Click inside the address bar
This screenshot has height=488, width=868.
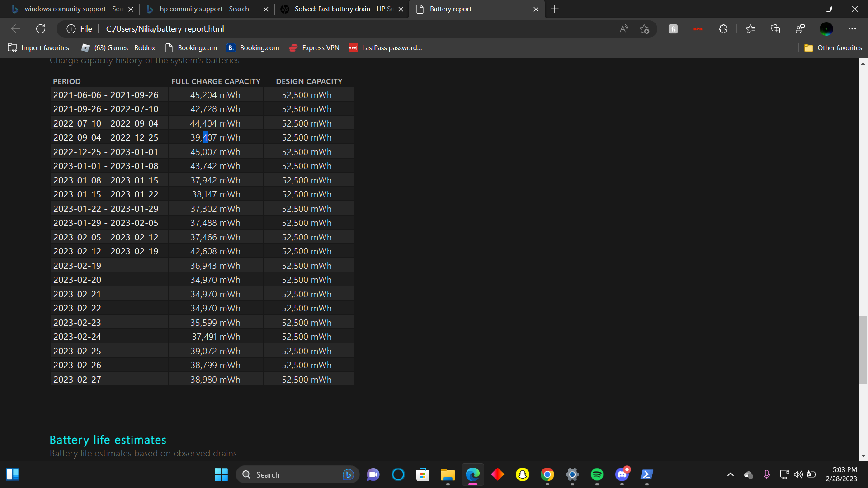click(316, 28)
